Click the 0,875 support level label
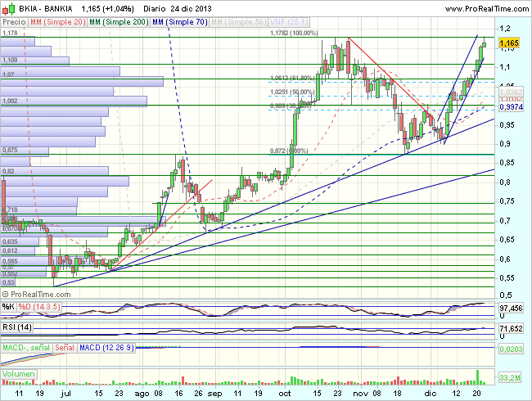The width and height of the screenshot is (532, 401). (x=10, y=150)
